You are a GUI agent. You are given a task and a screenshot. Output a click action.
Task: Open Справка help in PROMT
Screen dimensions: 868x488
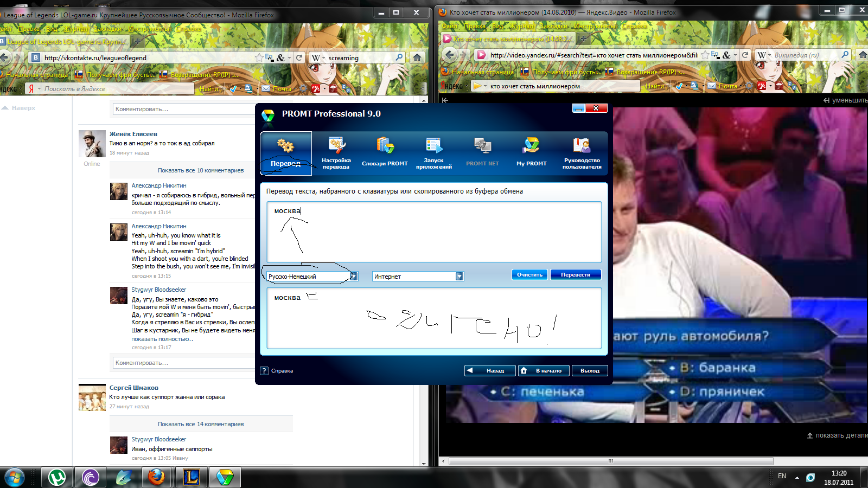point(277,371)
